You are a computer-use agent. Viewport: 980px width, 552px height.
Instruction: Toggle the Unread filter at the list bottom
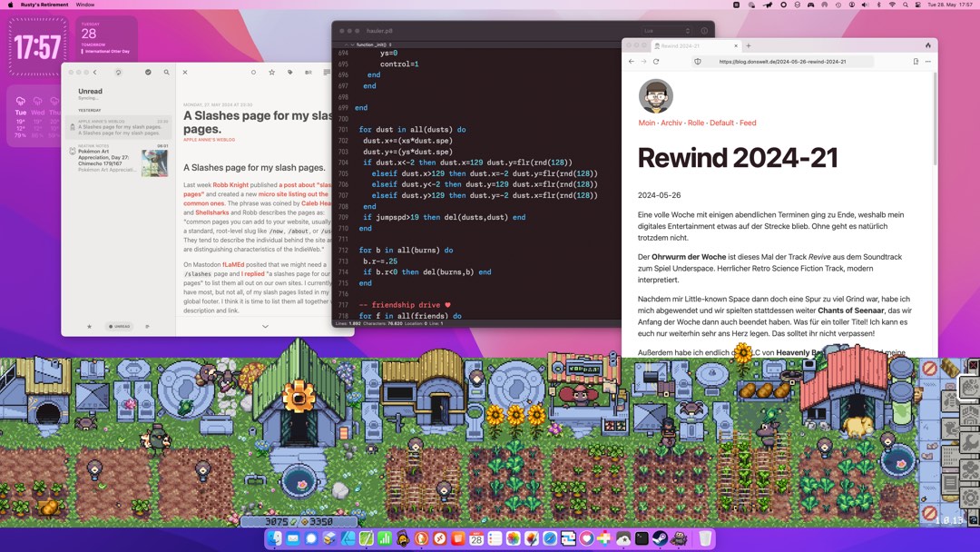pos(120,326)
